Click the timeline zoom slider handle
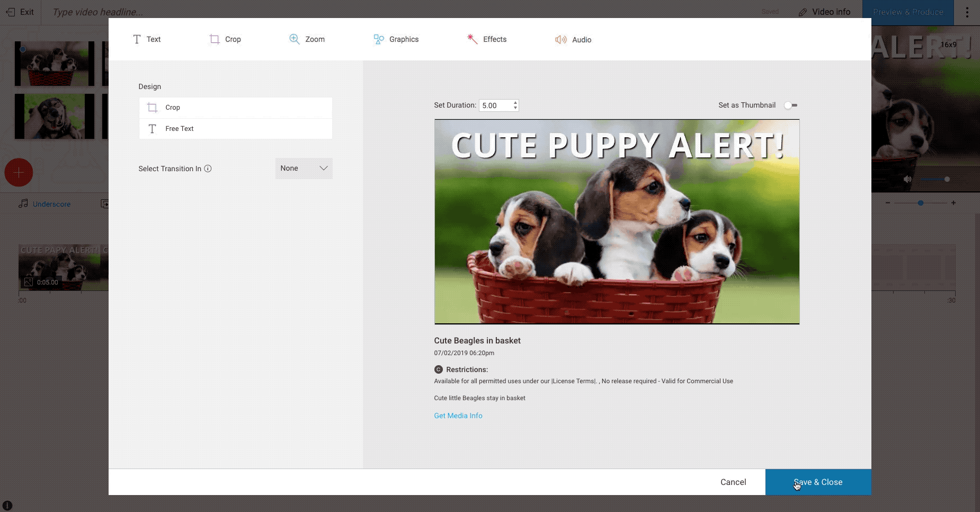980x512 pixels. pos(921,203)
